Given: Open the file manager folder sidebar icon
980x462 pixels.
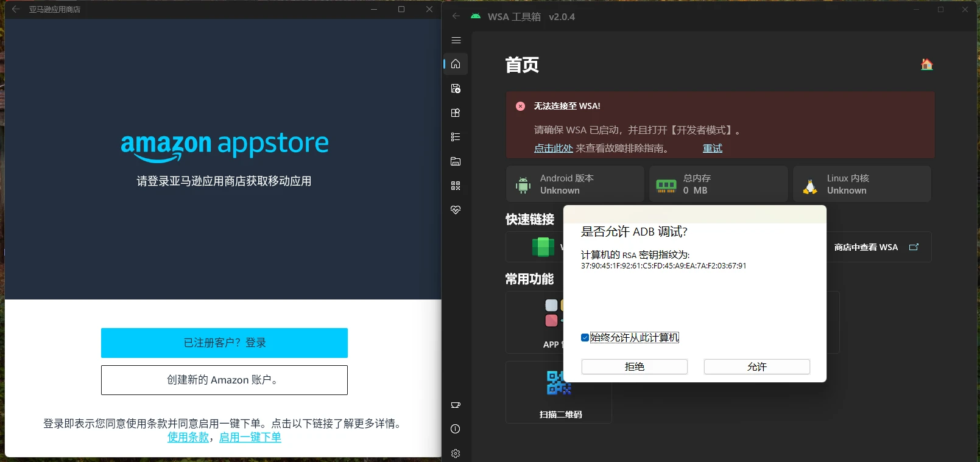Looking at the screenshot, I should [x=456, y=161].
